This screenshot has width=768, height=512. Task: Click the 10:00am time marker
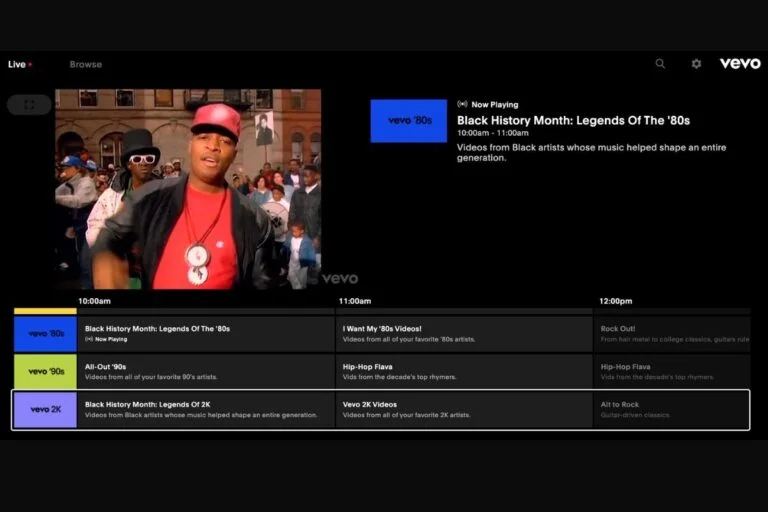click(x=95, y=301)
